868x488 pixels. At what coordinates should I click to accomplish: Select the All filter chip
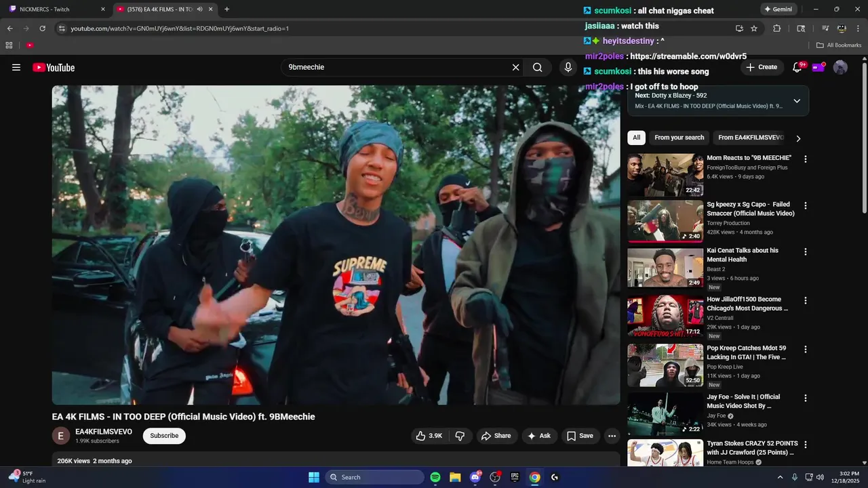coord(636,138)
